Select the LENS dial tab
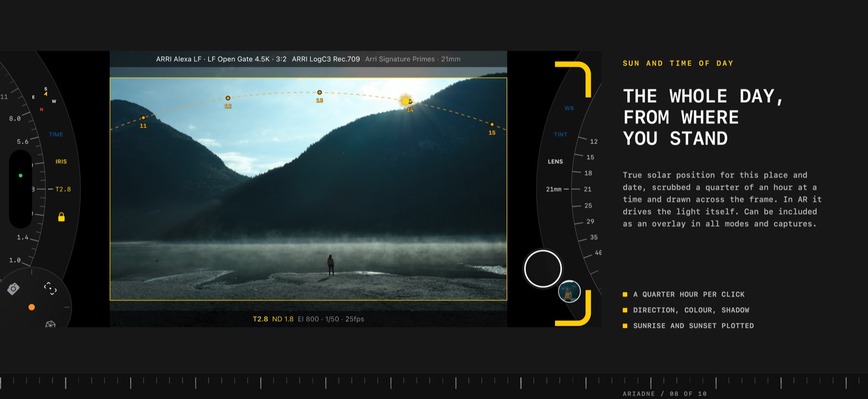The image size is (868, 399). 556,162
